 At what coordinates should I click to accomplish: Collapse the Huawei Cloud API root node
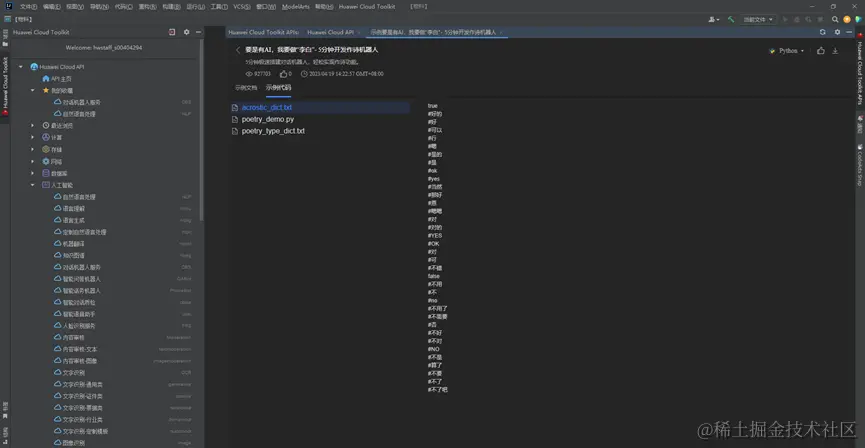point(21,67)
